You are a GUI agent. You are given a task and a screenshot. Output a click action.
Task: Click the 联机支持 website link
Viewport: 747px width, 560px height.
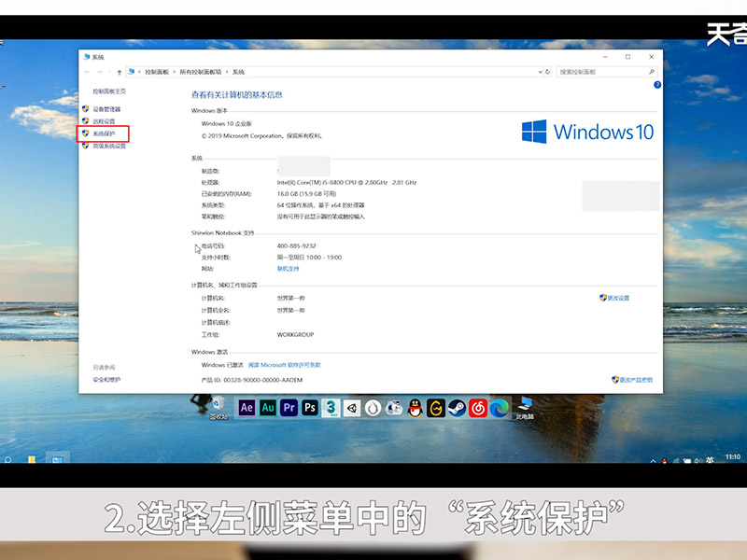pos(289,269)
